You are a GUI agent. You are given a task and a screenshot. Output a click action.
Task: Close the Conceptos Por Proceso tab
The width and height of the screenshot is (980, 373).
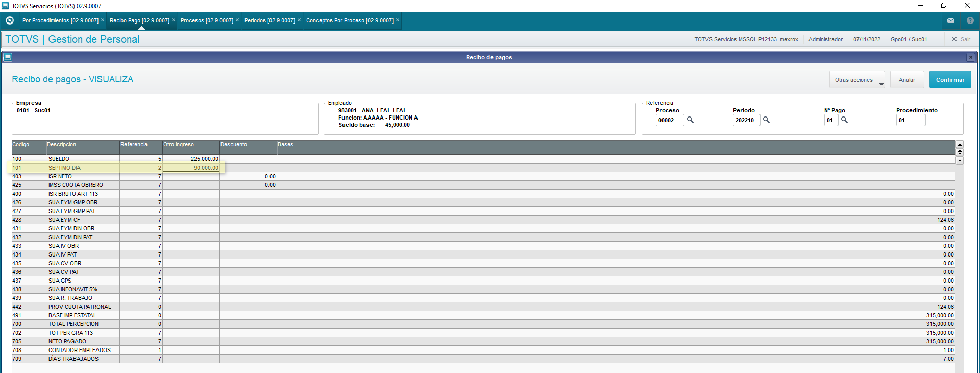[x=398, y=20]
